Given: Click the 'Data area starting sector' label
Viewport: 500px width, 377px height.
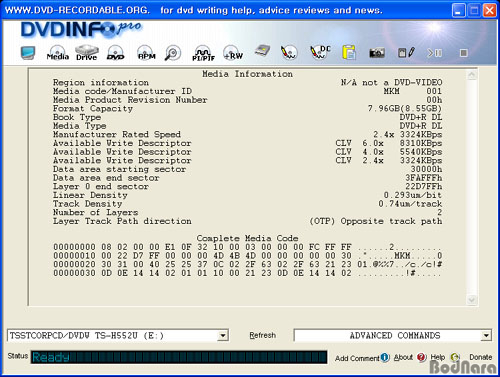Looking at the screenshot, I should pos(119,169).
